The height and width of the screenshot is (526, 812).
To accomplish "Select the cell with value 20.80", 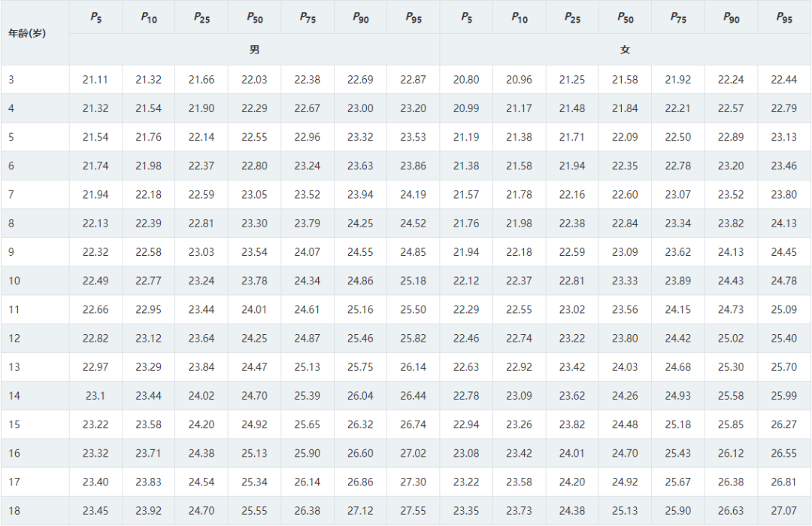I will (466, 80).
